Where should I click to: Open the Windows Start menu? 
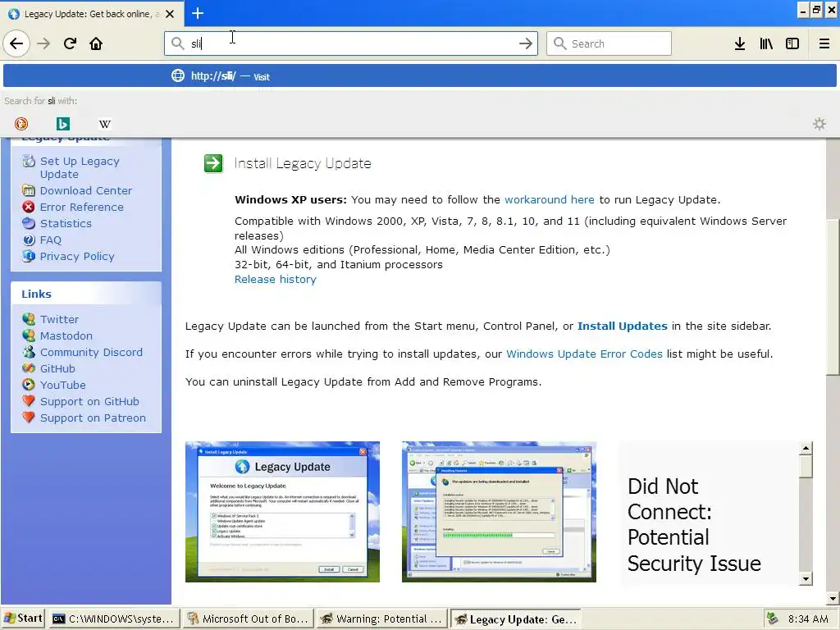22,619
